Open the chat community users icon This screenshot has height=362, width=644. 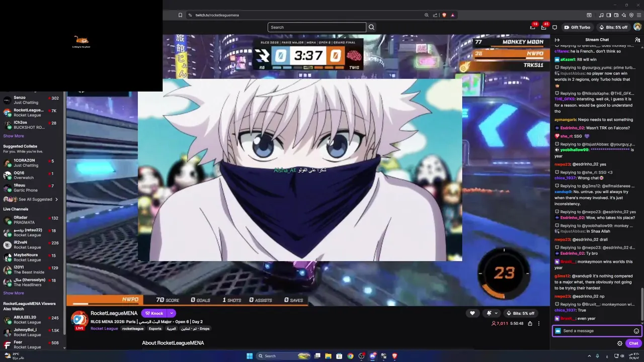coord(637,40)
